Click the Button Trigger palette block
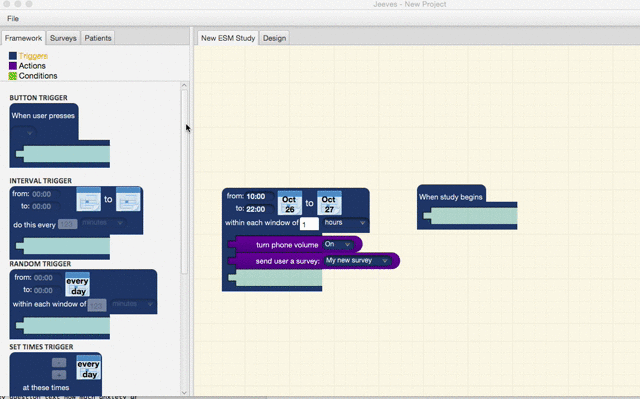The image size is (640, 399). [59, 135]
